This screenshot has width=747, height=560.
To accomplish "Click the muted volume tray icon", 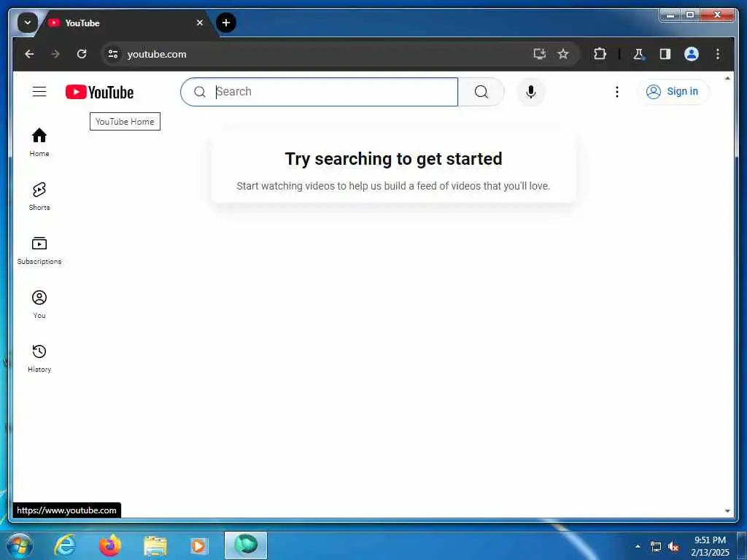I will tap(673, 546).
